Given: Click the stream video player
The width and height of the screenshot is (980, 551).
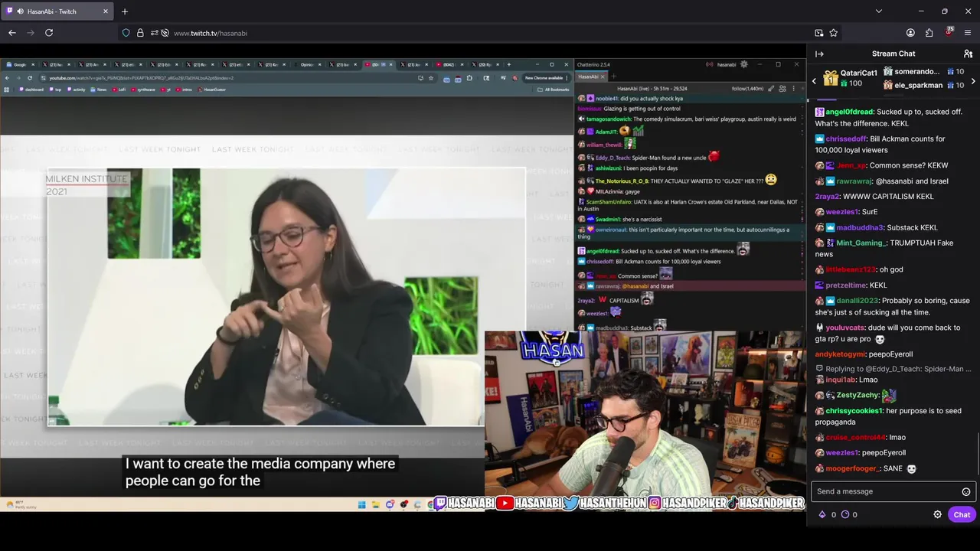Looking at the screenshot, I should 403,285.
